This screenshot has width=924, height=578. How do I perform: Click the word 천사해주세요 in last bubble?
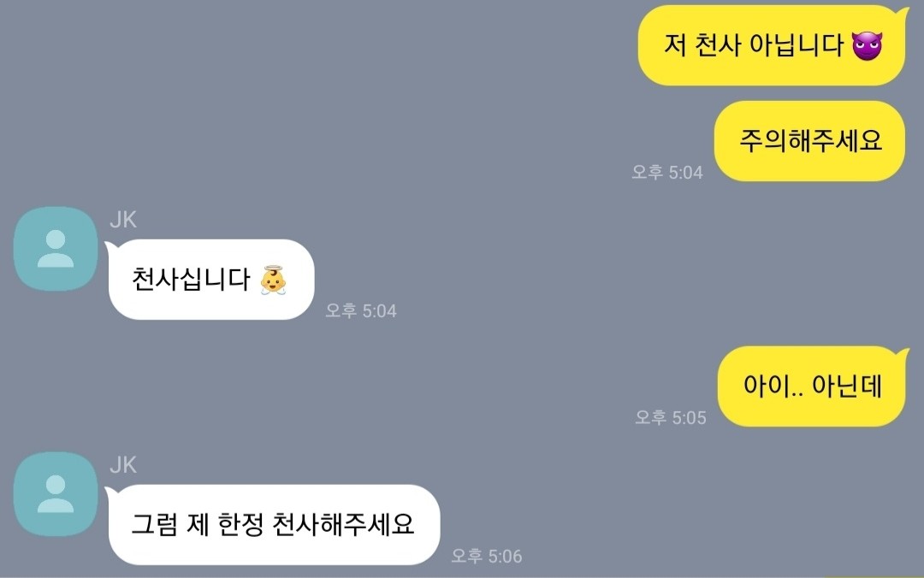coord(344,524)
